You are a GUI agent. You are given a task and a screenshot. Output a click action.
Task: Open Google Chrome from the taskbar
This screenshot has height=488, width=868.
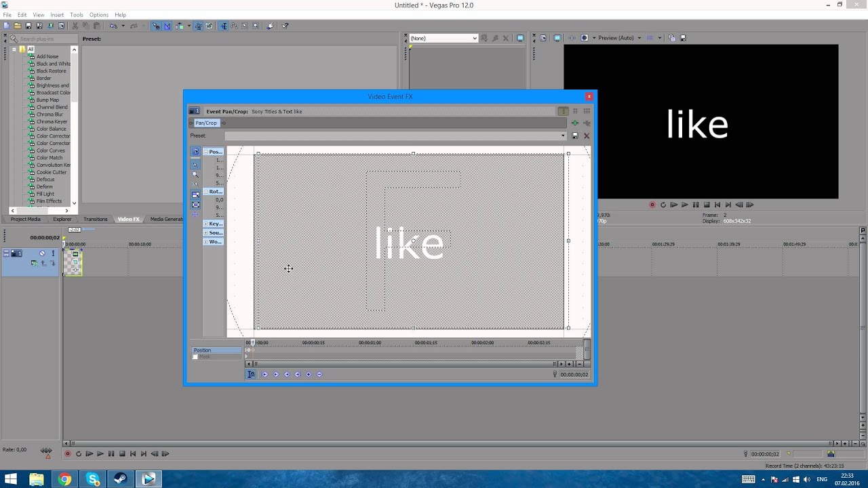click(64, 479)
